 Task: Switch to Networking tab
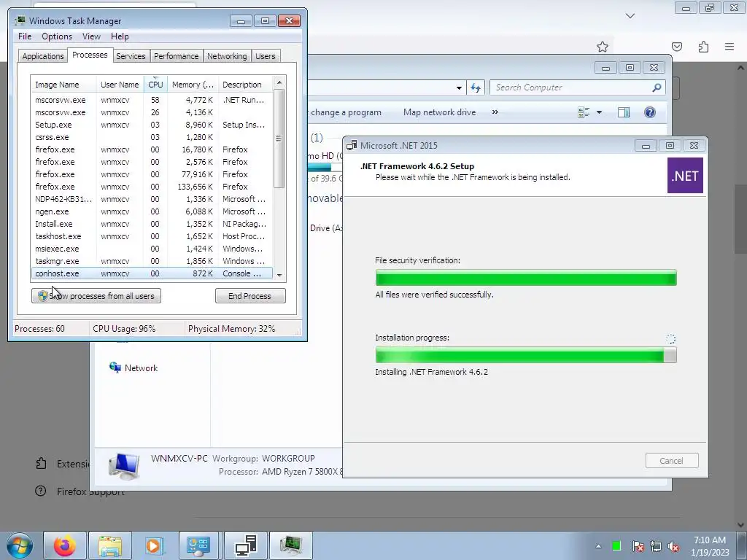227,56
